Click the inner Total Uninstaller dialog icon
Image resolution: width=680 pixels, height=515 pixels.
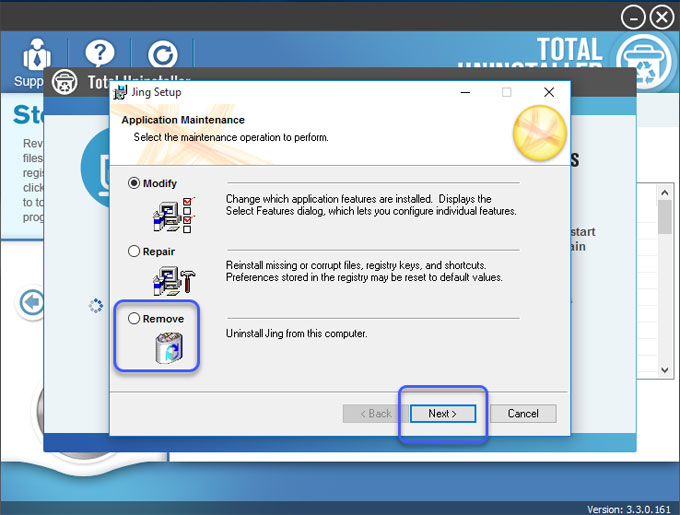(x=65, y=81)
